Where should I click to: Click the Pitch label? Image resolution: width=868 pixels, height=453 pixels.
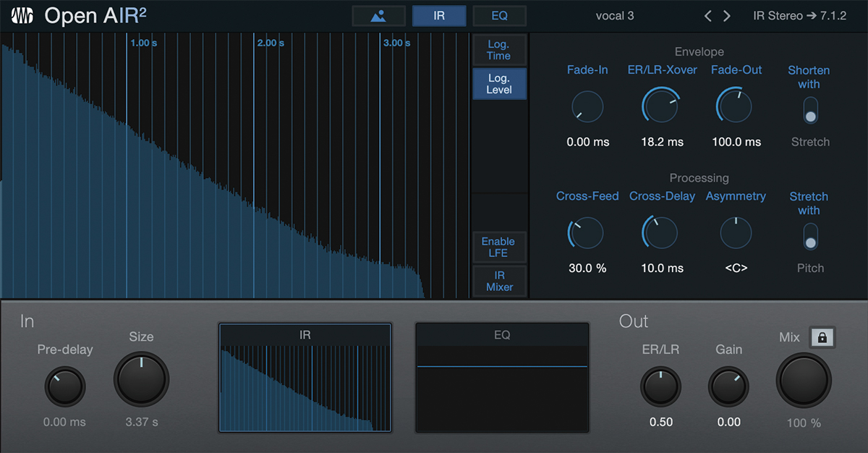pos(810,268)
